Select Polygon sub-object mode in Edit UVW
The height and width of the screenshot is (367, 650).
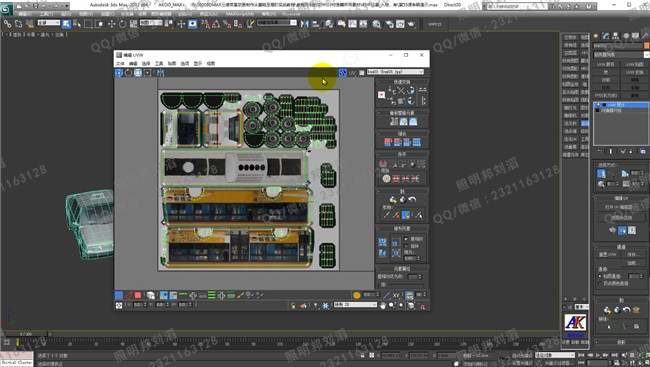click(138, 295)
